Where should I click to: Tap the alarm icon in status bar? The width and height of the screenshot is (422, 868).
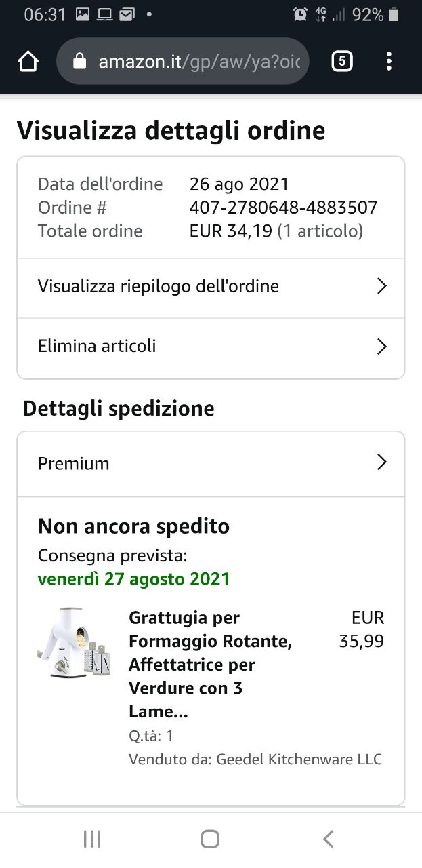(x=300, y=14)
